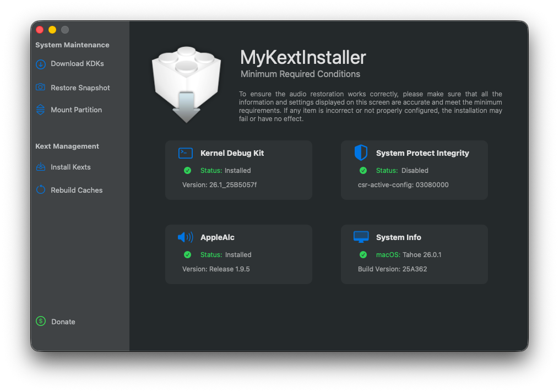Click the yellow minimize window button
The height and width of the screenshot is (392, 559).
pos(52,30)
